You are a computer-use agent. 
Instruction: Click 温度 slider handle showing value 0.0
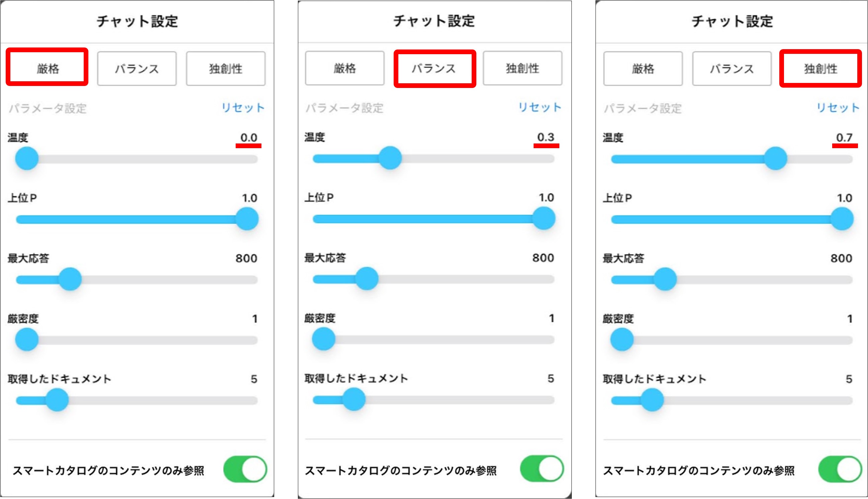tap(27, 159)
